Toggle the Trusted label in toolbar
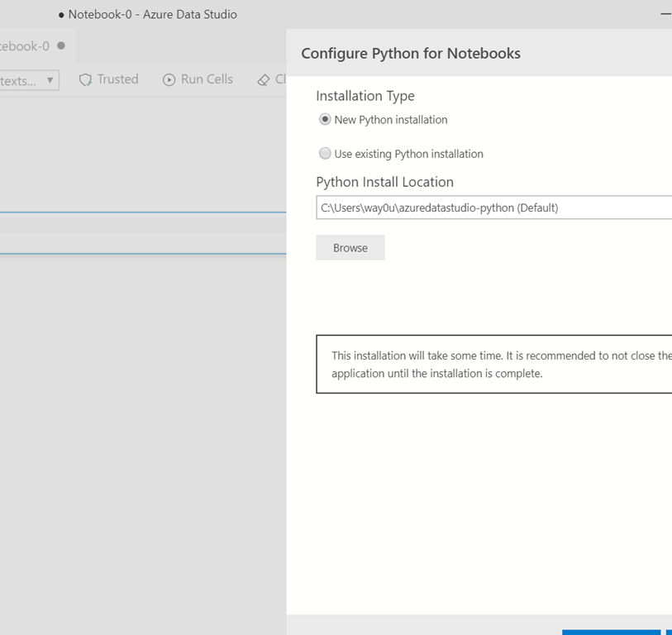672x635 pixels. [117, 79]
